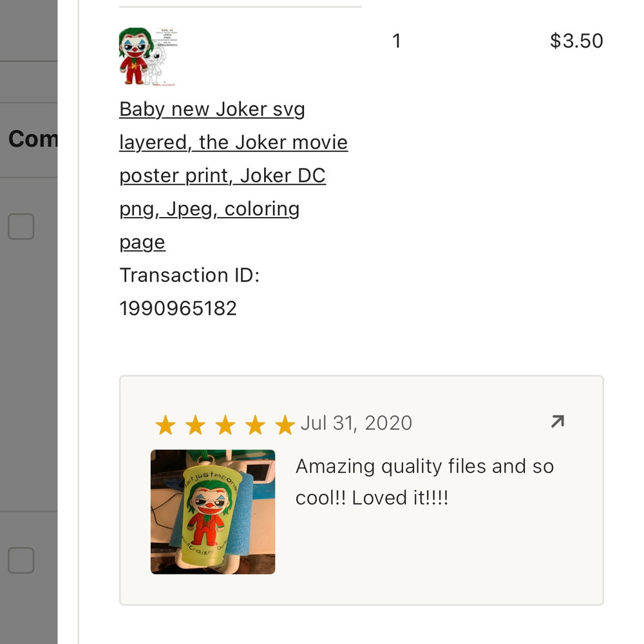Click the second star of the review rating
Screen dimensions: 644x644
click(x=195, y=425)
